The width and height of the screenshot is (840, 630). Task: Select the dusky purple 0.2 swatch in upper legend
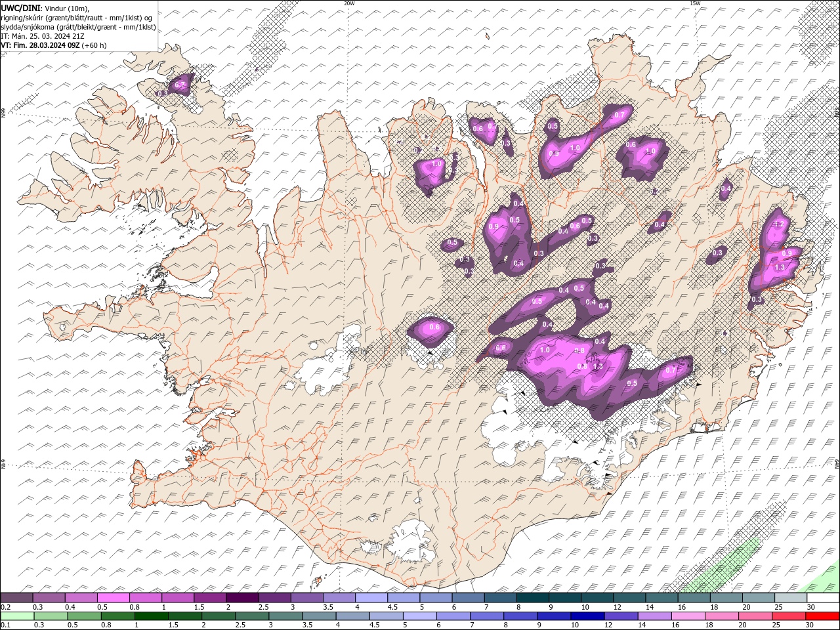(x=16, y=598)
